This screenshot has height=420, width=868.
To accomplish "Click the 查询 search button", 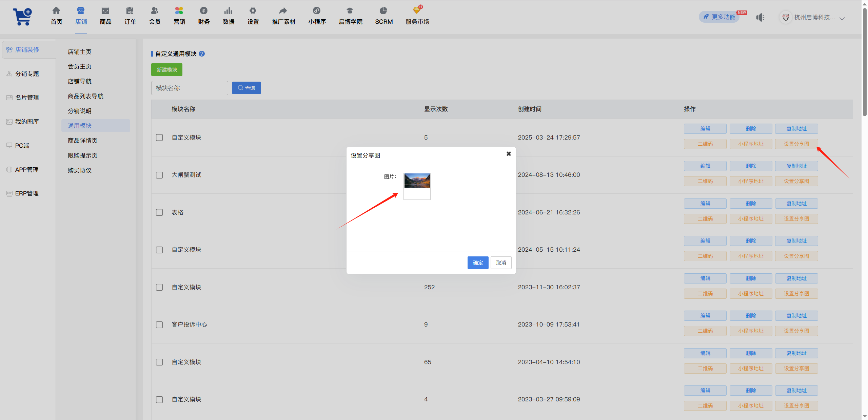I will [246, 88].
